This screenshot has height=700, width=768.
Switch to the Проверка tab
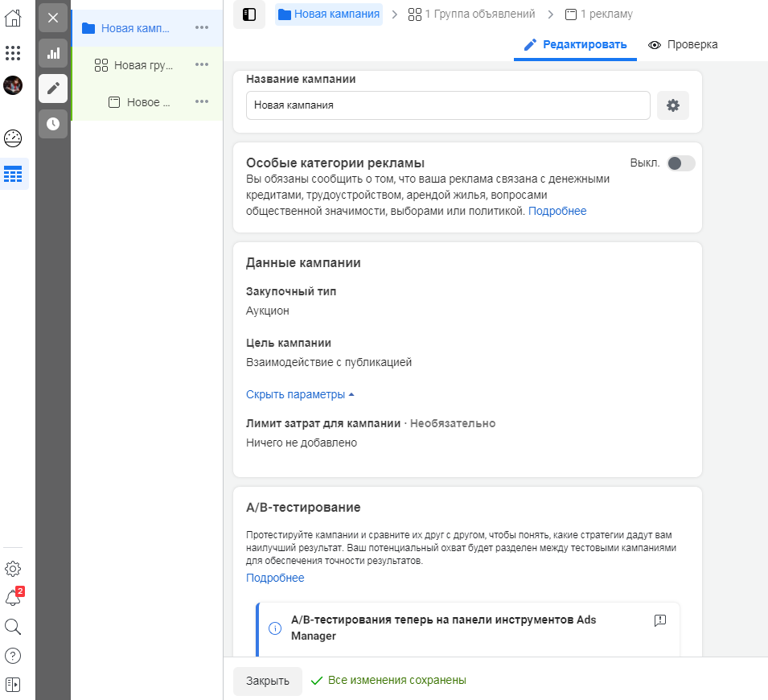click(683, 44)
